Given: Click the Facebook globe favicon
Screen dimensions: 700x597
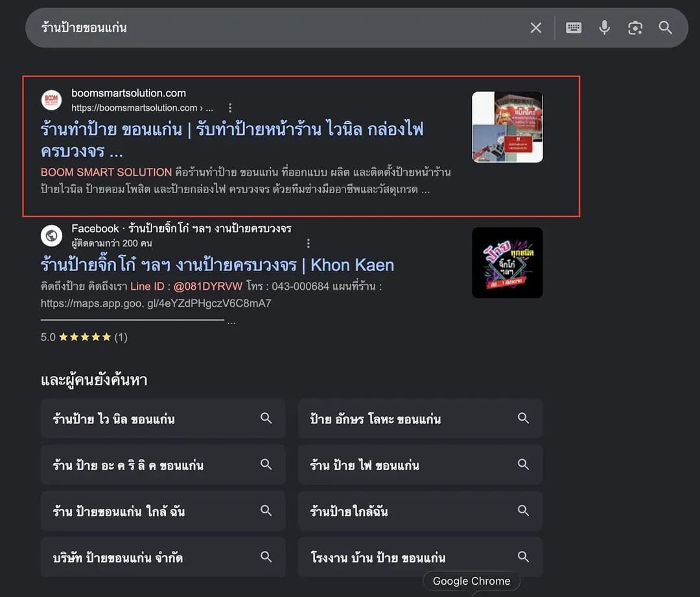Looking at the screenshot, I should point(51,235).
